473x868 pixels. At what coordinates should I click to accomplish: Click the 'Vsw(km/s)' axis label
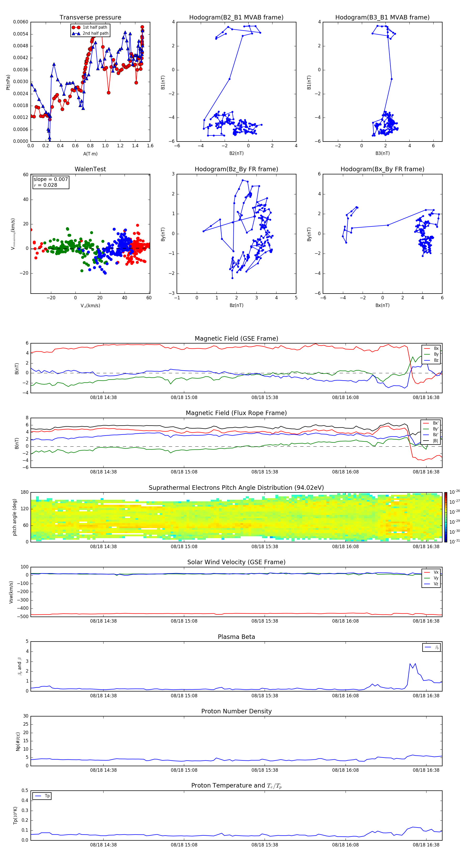pyautogui.click(x=11, y=592)
